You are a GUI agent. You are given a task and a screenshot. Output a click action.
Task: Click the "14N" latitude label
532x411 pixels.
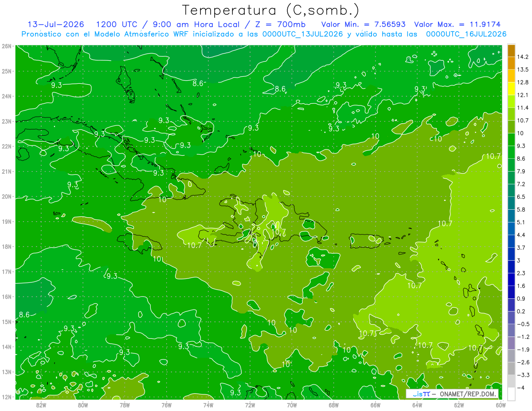click(x=7, y=347)
